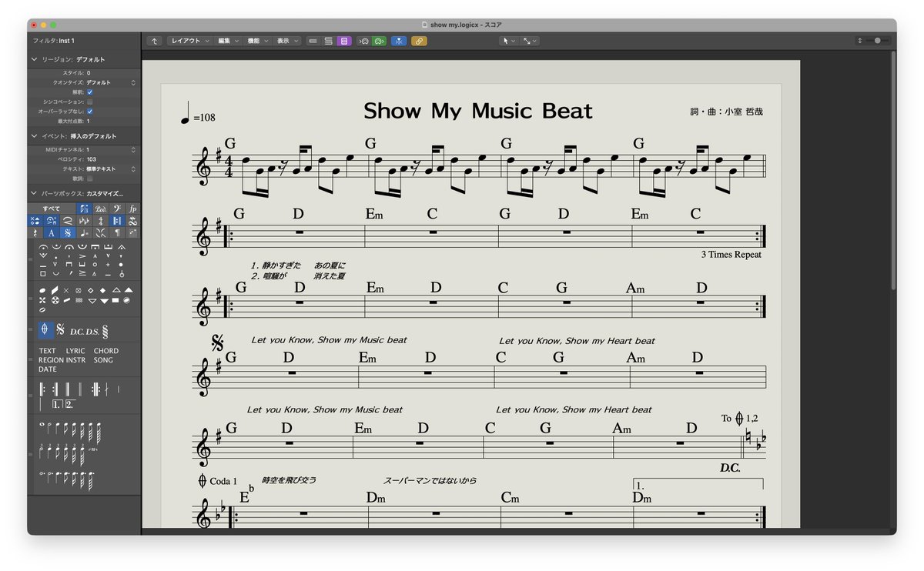
Task: Click the green MIDI Out icon
Action: tap(379, 41)
